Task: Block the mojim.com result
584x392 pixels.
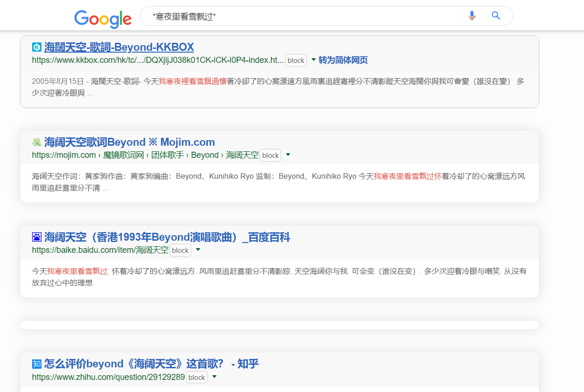Action: 270,155
